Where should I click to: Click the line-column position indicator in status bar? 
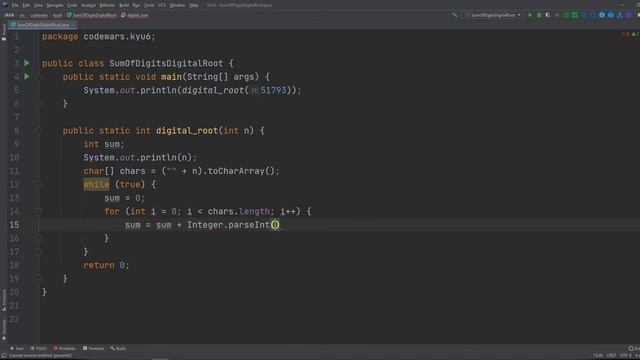point(598,356)
